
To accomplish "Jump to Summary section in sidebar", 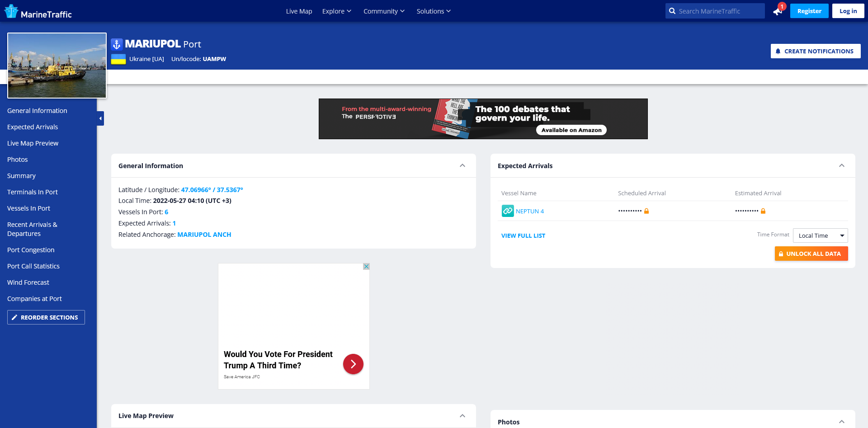I will (x=21, y=176).
